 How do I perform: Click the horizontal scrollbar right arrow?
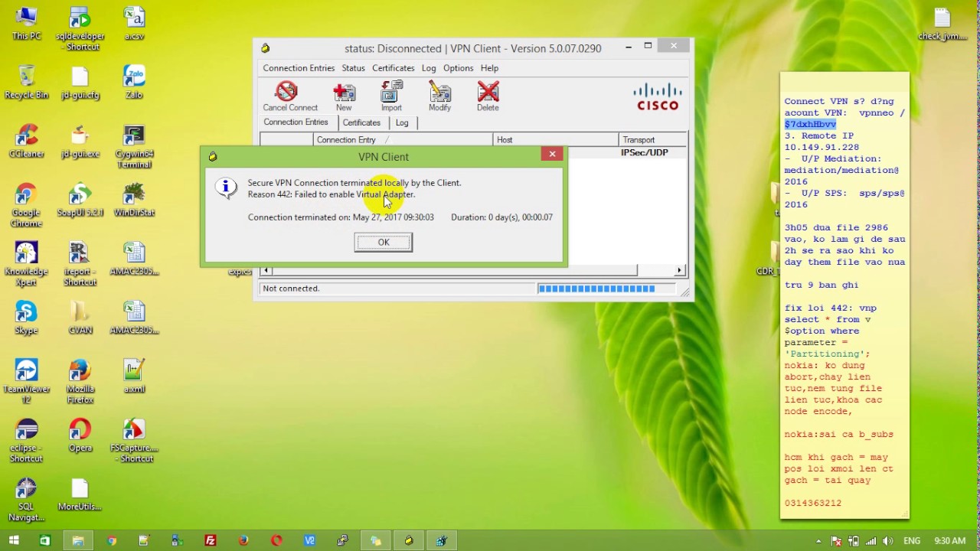click(679, 270)
